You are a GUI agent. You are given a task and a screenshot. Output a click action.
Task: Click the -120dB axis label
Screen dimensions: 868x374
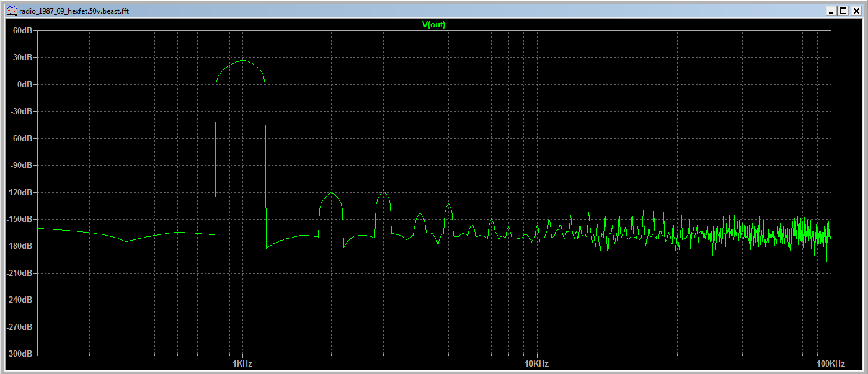coord(19,192)
